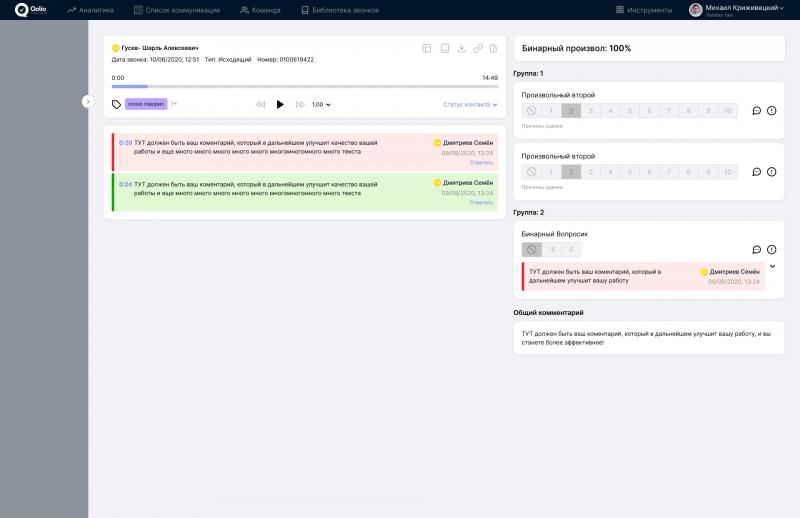Click the document icon in the call card header
Image resolution: width=800 pixels, height=518 pixels.
[493, 48]
